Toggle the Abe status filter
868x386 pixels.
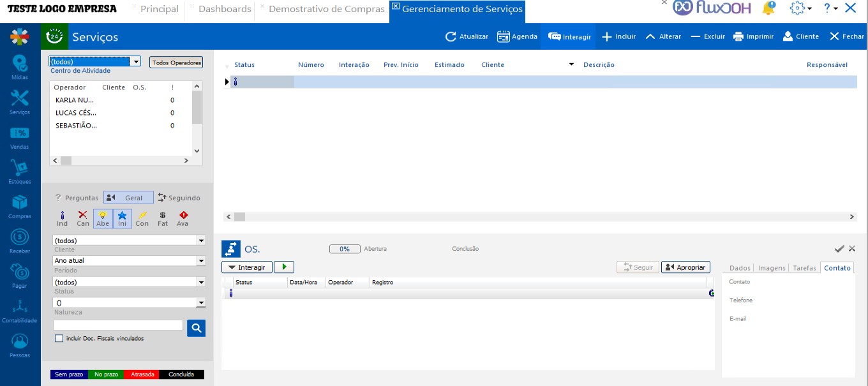click(103, 219)
